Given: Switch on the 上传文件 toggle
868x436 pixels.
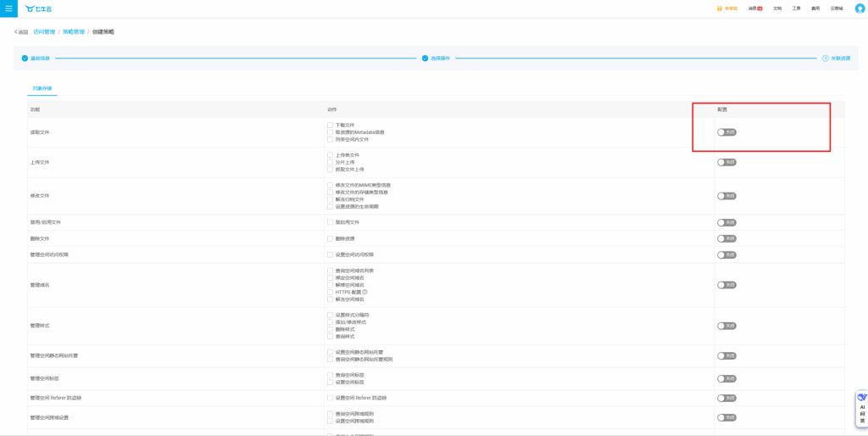Looking at the screenshot, I should tap(726, 162).
